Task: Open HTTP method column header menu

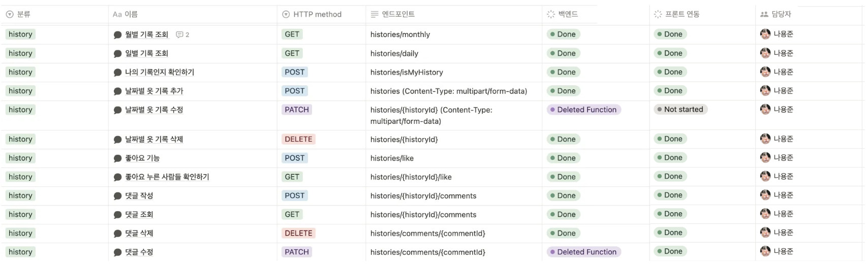Action: pyautogui.click(x=322, y=14)
